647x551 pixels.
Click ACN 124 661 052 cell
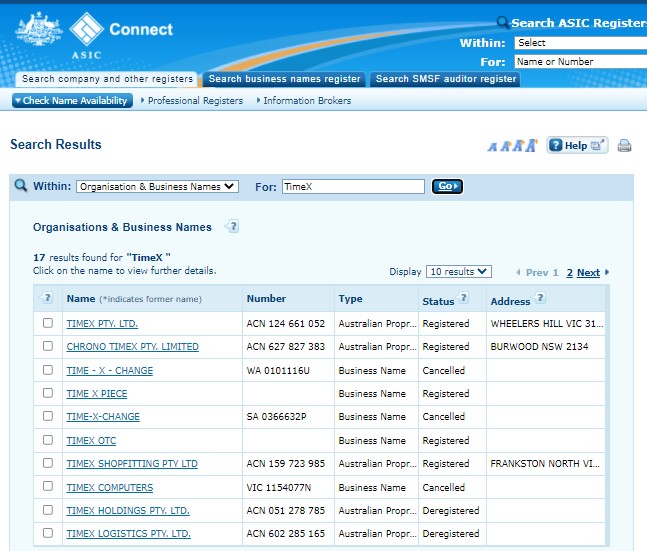[286, 324]
